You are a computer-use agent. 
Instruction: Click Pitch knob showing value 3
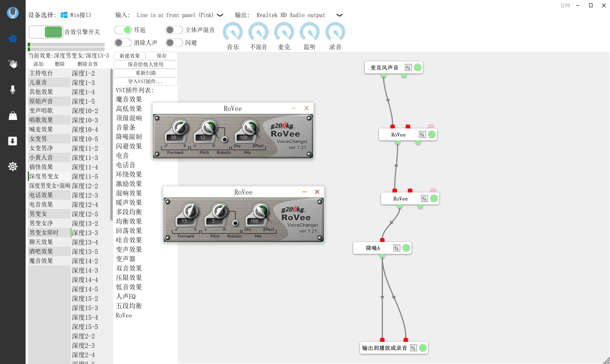pos(220,211)
